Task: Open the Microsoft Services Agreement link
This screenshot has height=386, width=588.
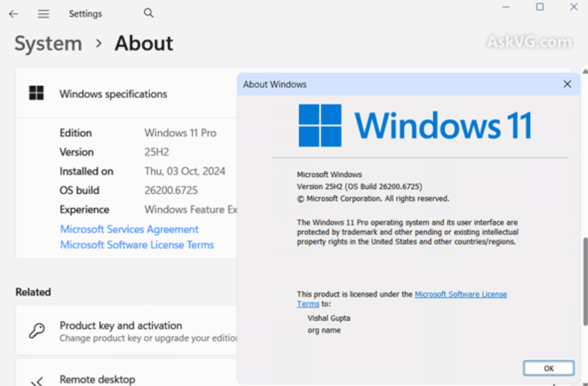Action: point(128,229)
